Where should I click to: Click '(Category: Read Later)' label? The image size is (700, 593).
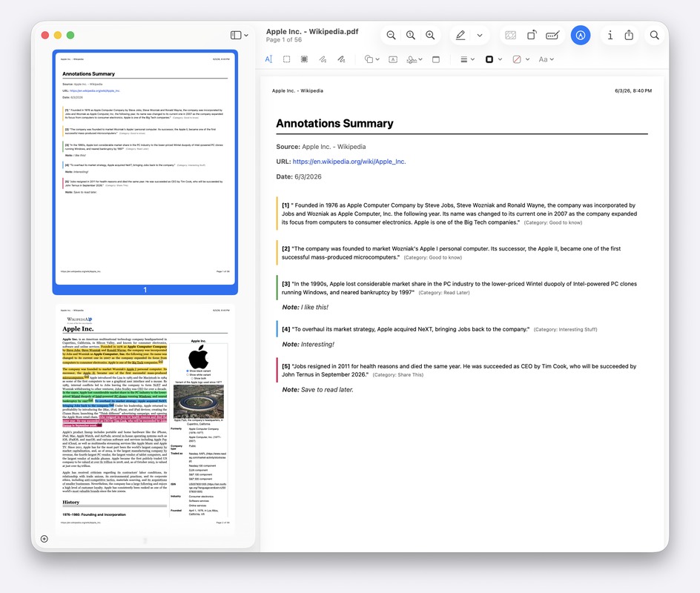point(444,293)
